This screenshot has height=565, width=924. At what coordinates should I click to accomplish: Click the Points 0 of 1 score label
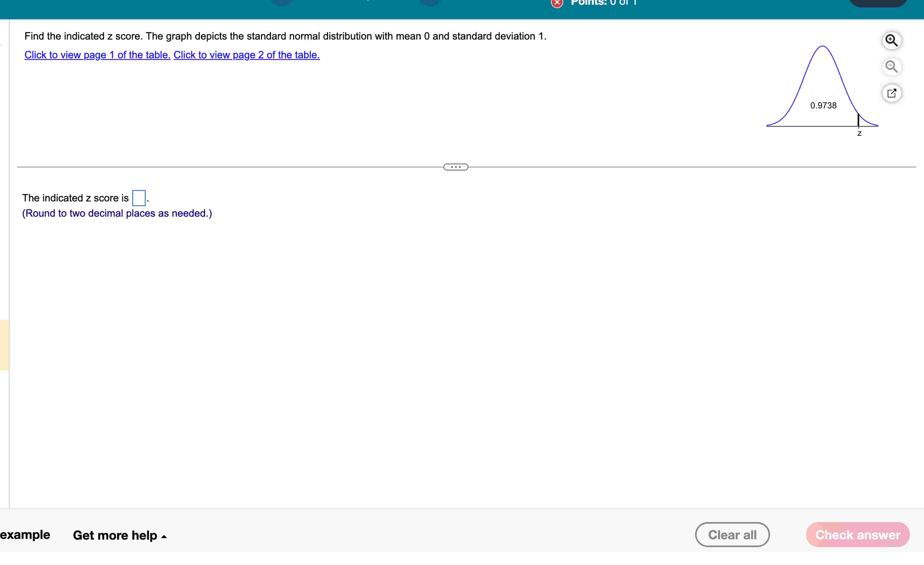tap(604, 3)
